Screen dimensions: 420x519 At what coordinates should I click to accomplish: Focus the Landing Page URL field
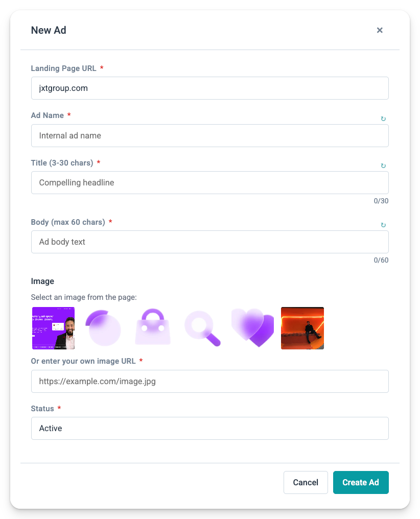click(x=210, y=88)
